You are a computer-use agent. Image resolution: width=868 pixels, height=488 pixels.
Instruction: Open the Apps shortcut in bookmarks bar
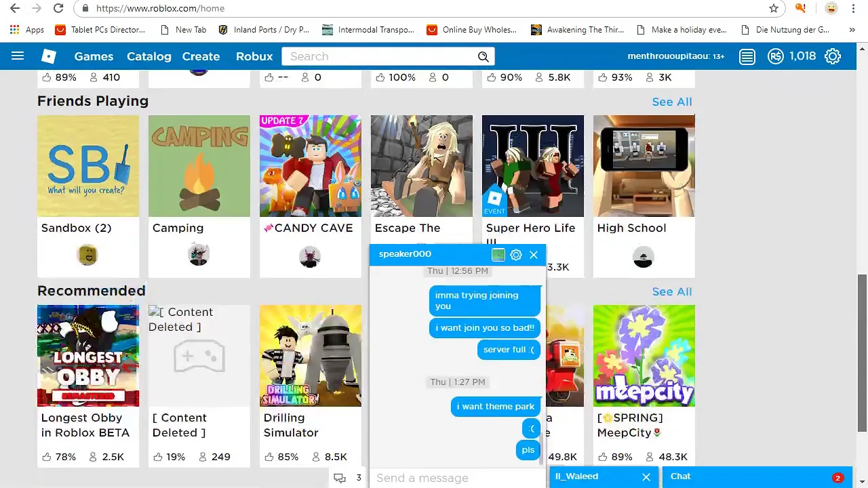point(27,30)
